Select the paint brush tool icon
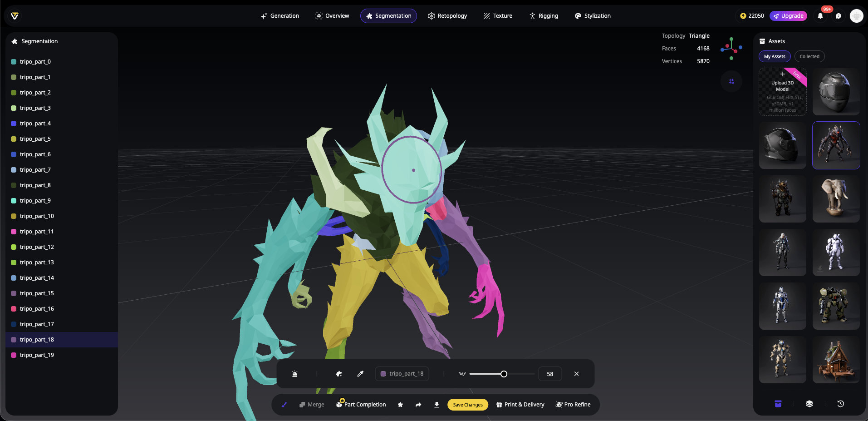This screenshot has width=868, height=421. point(284,405)
